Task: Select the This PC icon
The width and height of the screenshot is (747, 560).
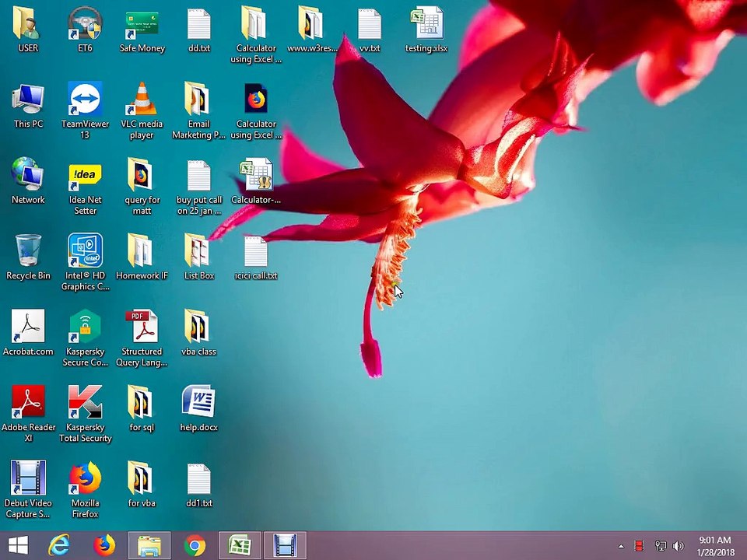Action: pyautogui.click(x=28, y=100)
